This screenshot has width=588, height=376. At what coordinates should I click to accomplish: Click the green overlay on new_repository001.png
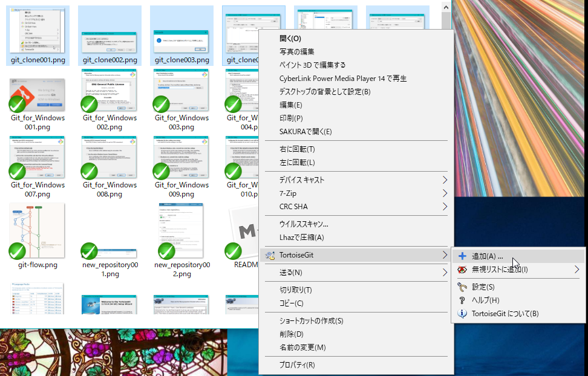coord(88,250)
